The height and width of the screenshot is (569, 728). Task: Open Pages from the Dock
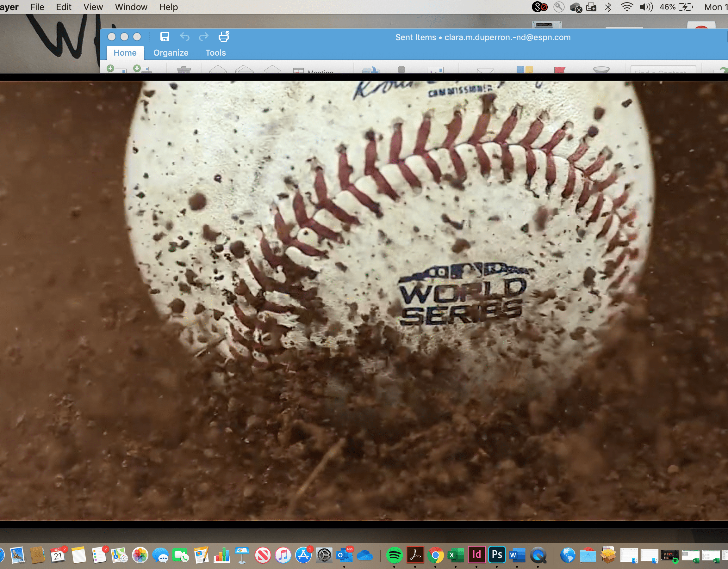pyautogui.click(x=201, y=555)
